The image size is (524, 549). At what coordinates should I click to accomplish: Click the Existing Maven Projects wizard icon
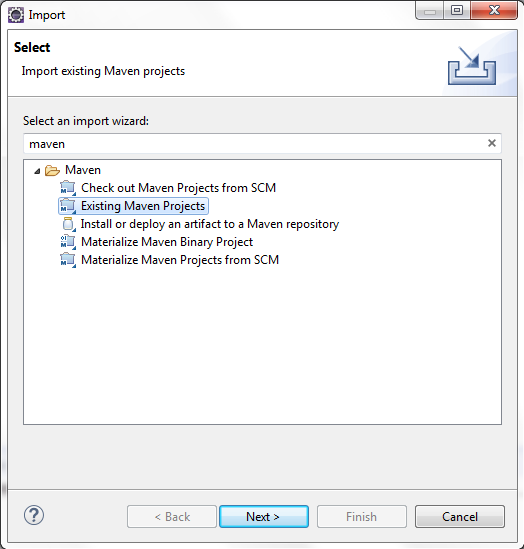[68, 206]
